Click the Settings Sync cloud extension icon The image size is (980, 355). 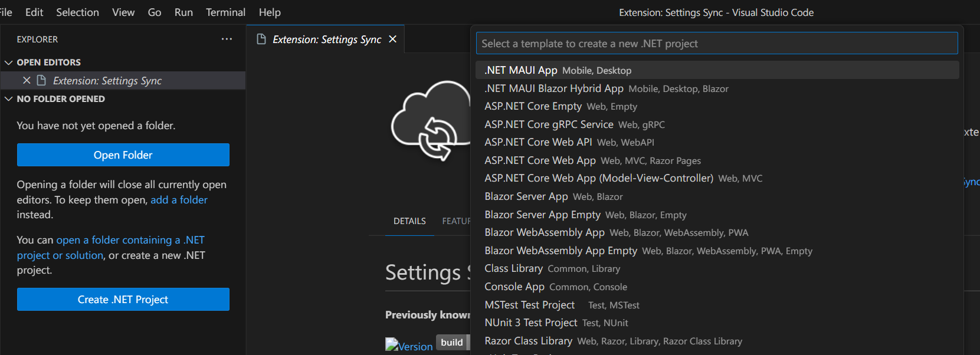[x=430, y=121]
